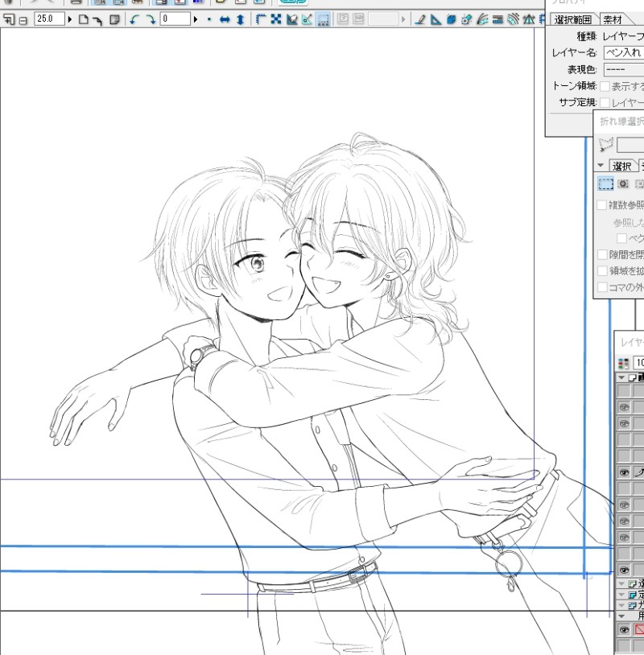Hide the red paper-icon layer with its eye
Viewport: 644px width, 655px height.
pos(624,630)
